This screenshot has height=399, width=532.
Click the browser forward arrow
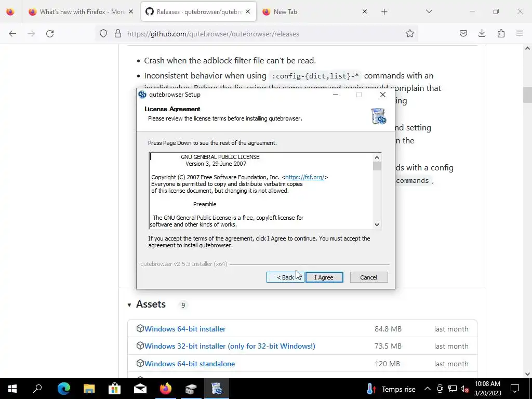point(31,34)
